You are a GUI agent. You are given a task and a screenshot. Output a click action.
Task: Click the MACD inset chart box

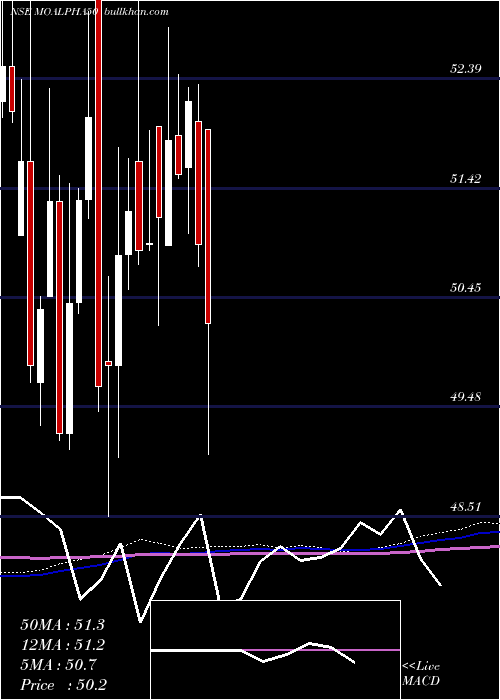pos(275,650)
